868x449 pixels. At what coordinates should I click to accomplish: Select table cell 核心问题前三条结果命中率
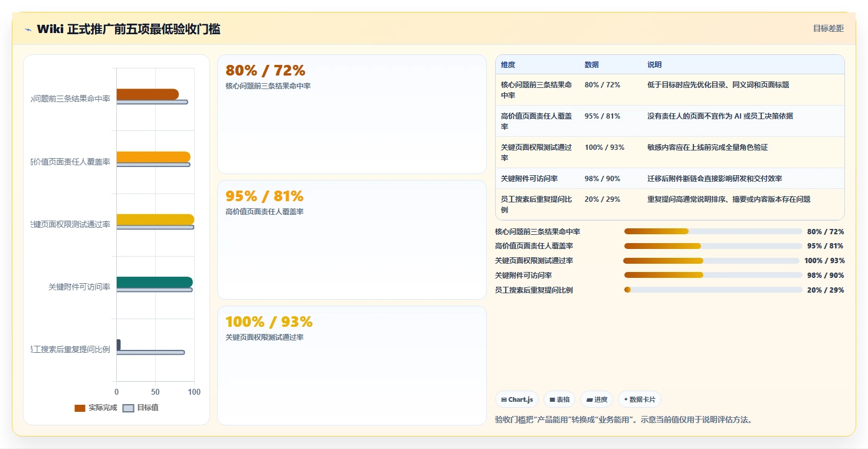pyautogui.click(x=536, y=90)
